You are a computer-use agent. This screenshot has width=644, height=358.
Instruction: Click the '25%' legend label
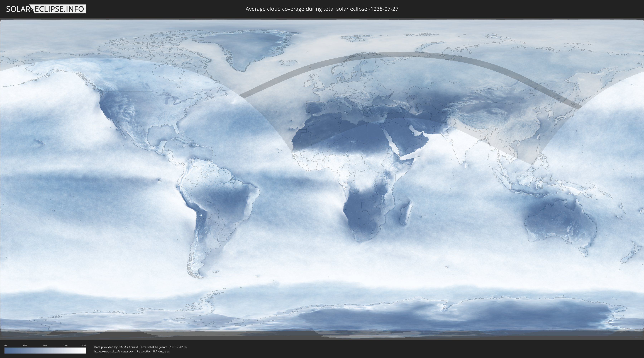click(x=25, y=345)
